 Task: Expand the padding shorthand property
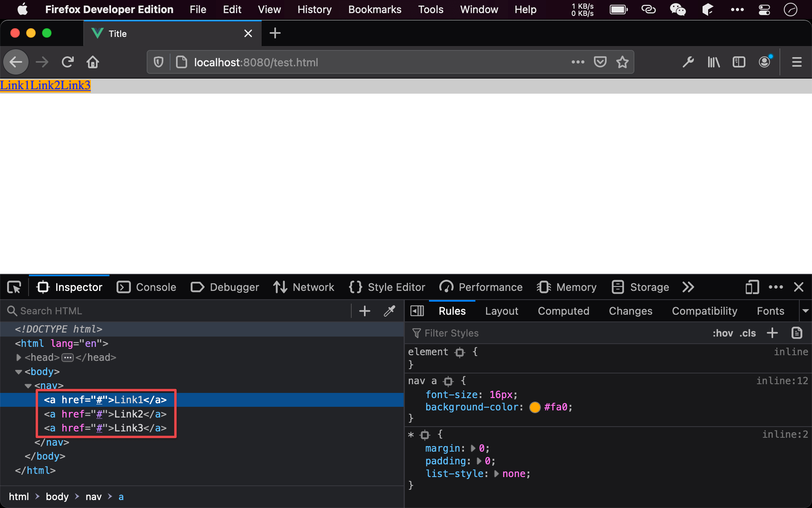[x=479, y=461]
